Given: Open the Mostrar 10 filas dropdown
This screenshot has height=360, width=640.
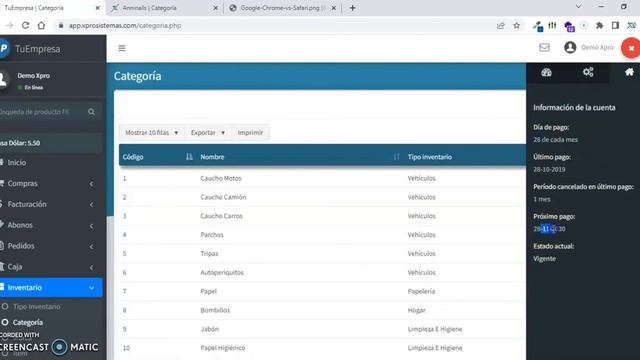Looking at the screenshot, I should click(x=151, y=133).
